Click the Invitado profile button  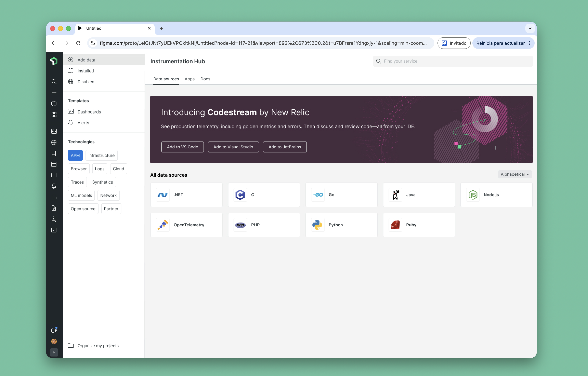click(454, 43)
